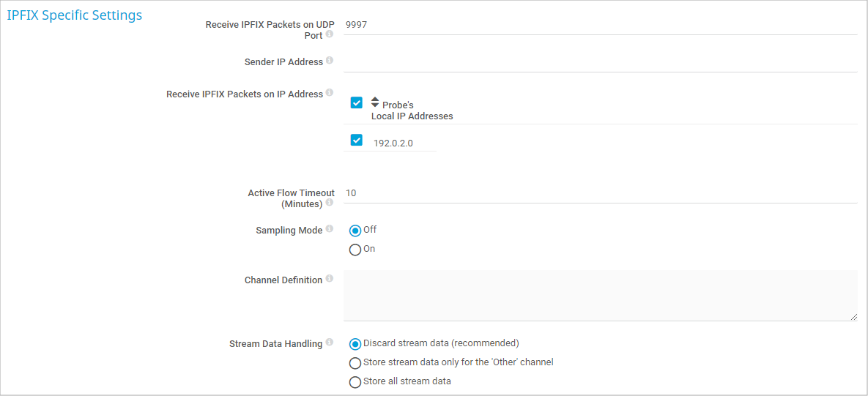Click the Channel Definition textarea resize handle

pos(853,317)
